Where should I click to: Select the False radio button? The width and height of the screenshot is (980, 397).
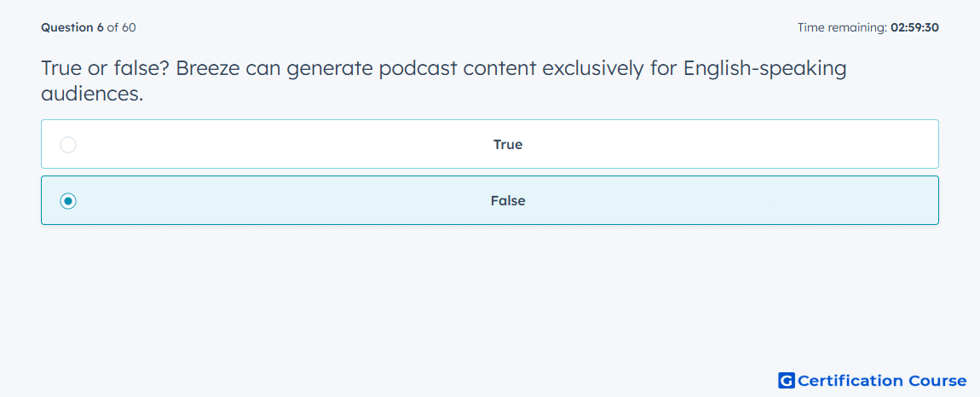click(68, 201)
